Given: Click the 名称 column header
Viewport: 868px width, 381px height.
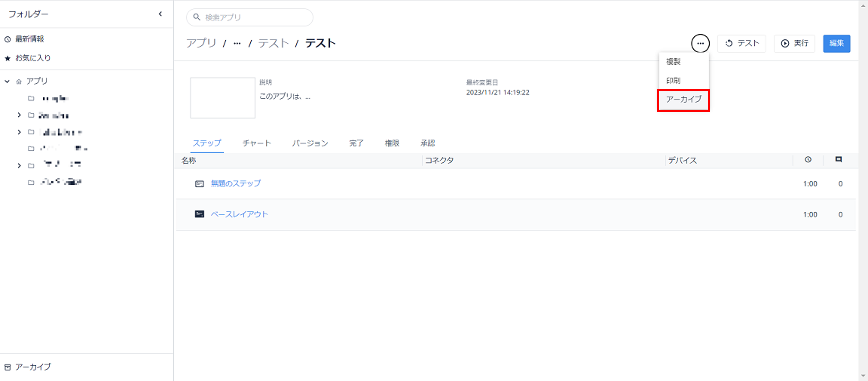Looking at the screenshot, I should 189,160.
